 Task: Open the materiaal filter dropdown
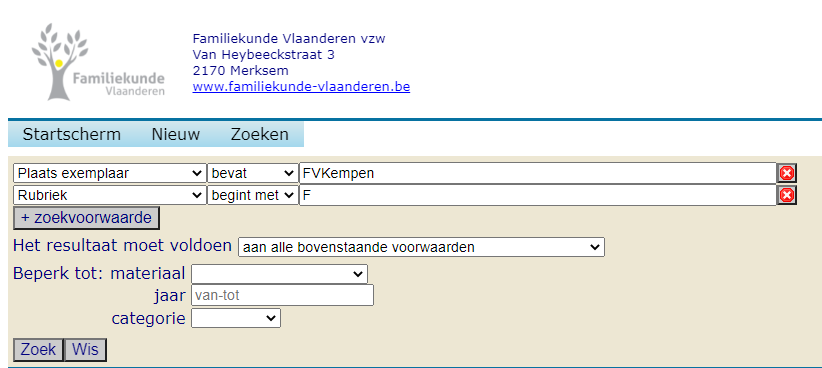pos(279,274)
